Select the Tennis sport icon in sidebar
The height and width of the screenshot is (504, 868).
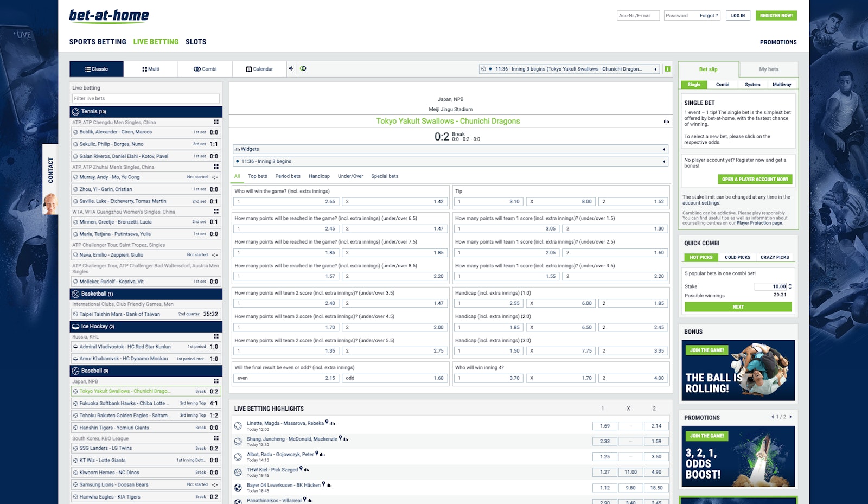tap(74, 111)
